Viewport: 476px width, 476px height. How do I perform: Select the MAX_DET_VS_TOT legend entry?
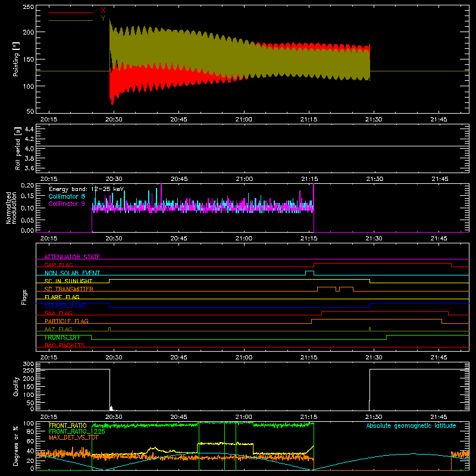tap(74, 437)
